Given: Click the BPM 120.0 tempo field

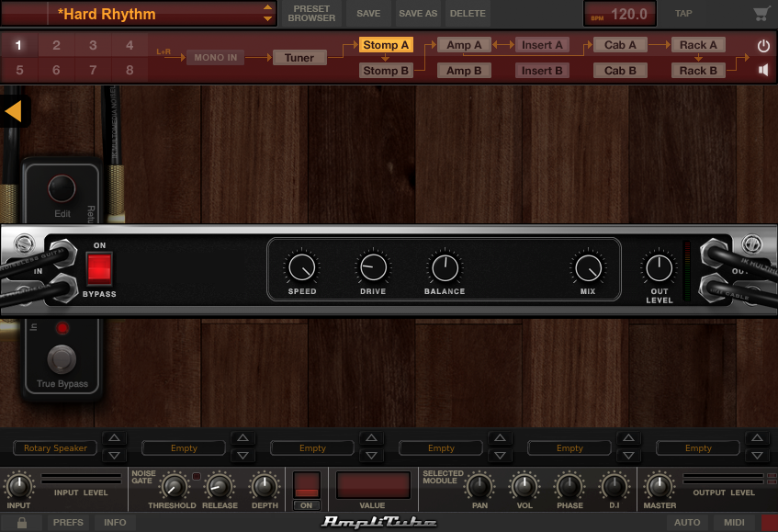Looking at the screenshot, I should coord(620,14).
